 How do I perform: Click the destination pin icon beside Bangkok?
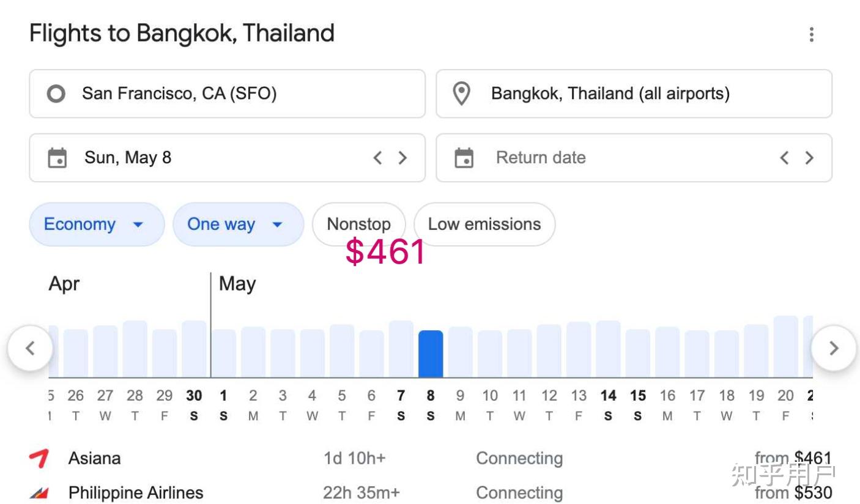[x=461, y=94]
